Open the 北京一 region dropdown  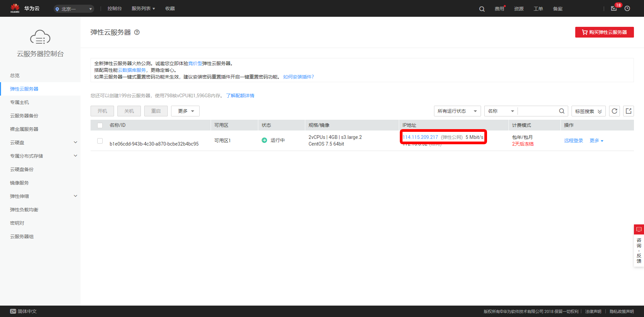coord(74,9)
